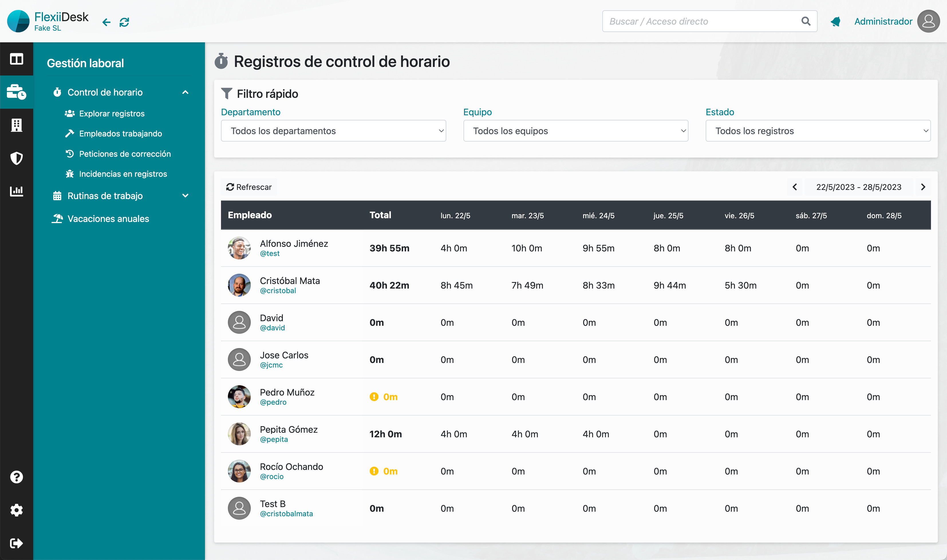Go to Peticiones de corrección

125,154
